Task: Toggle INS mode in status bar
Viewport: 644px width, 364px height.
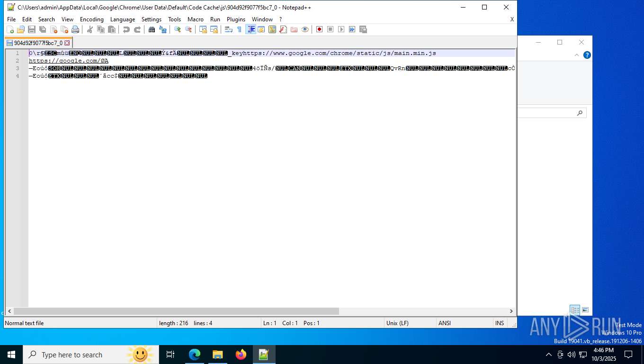Action: point(500,323)
